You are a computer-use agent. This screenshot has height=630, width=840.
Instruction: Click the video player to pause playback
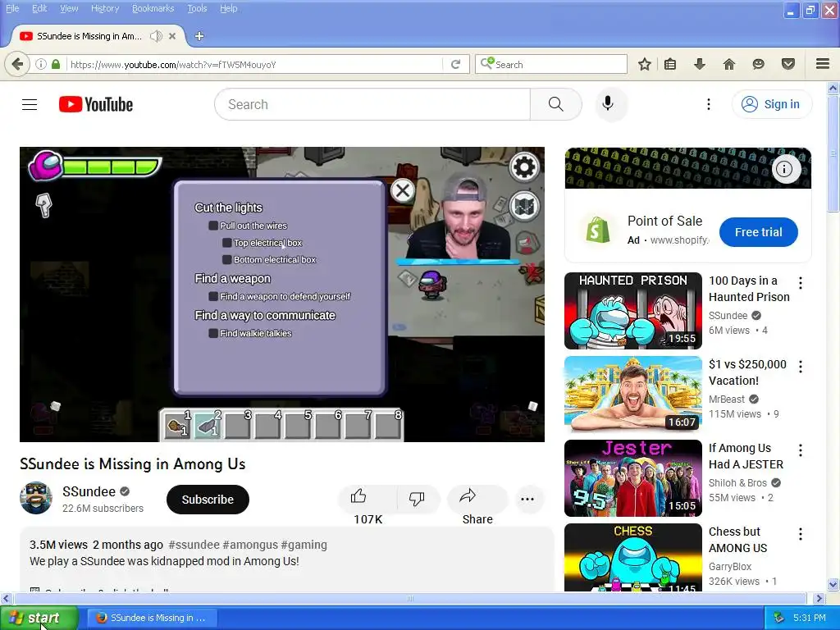point(282,294)
